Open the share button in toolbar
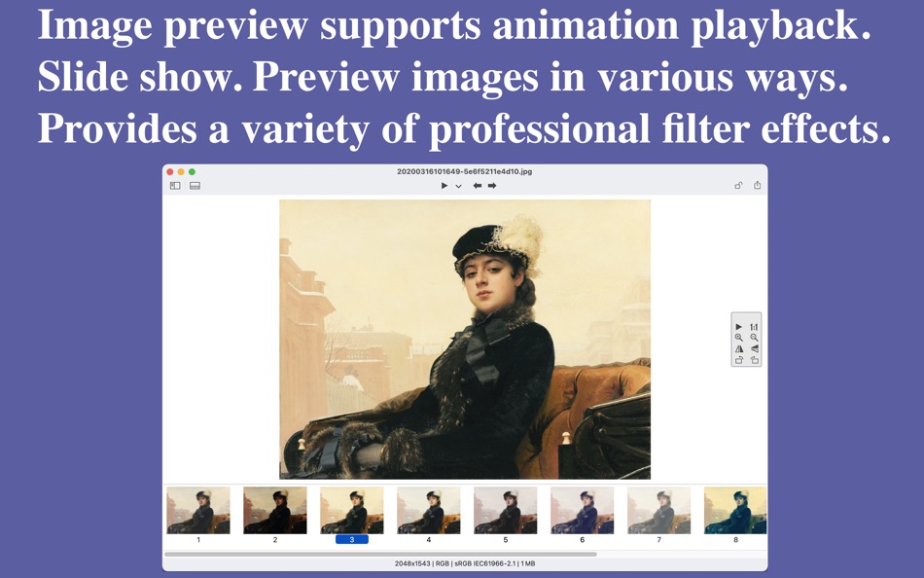The image size is (924, 578). [758, 185]
